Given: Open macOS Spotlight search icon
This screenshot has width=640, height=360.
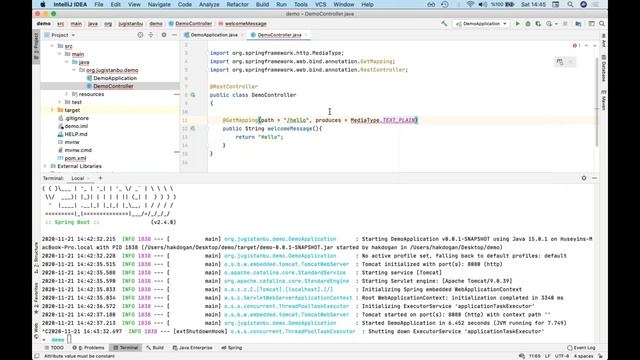Looking at the screenshot, I should pos(570,4).
